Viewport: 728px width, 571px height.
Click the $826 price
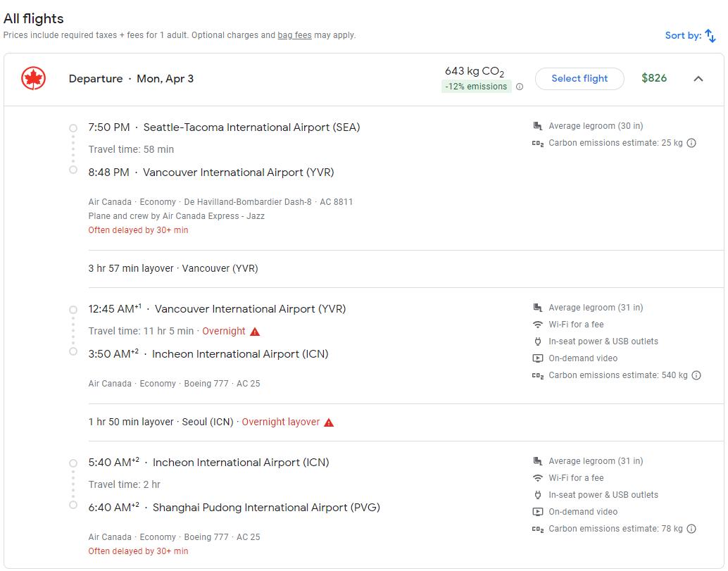point(654,78)
